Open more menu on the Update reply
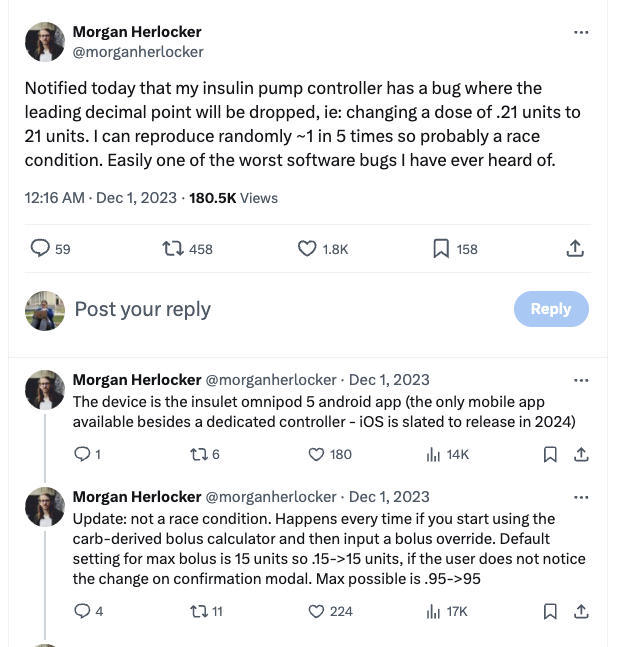This screenshot has height=647, width=633. tap(581, 497)
